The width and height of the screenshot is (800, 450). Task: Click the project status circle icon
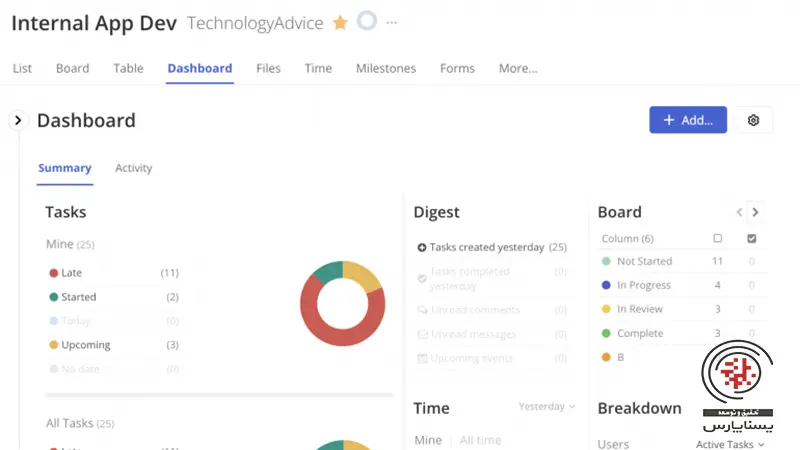pos(367,21)
